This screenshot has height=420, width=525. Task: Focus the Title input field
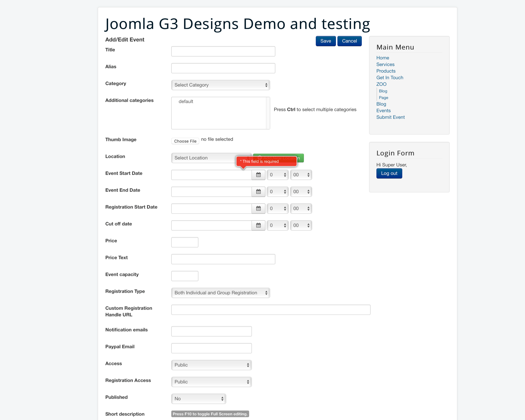pyautogui.click(x=223, y=51)
